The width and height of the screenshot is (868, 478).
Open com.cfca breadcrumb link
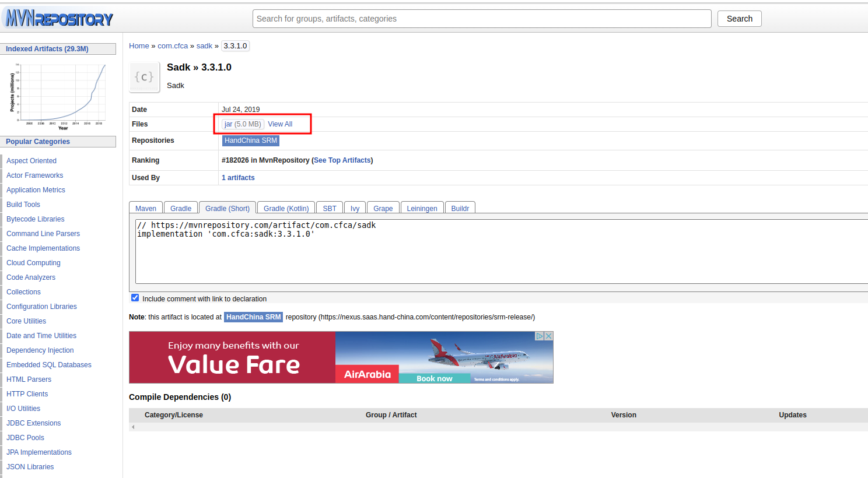(173, 46)
